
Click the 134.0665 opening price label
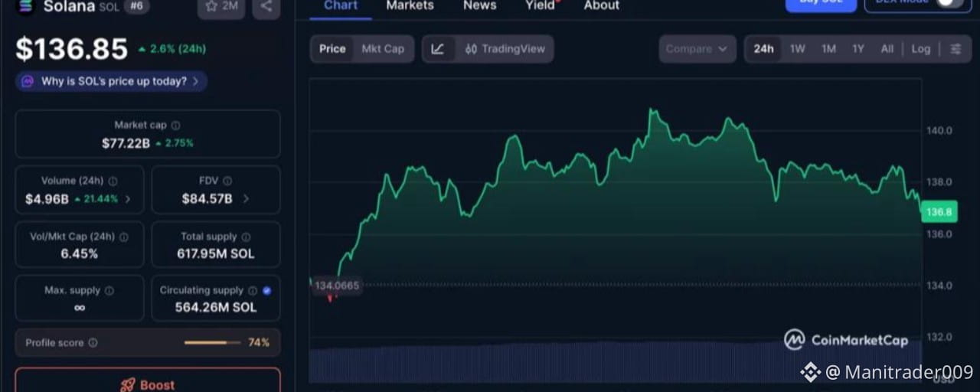click(337, 286)
